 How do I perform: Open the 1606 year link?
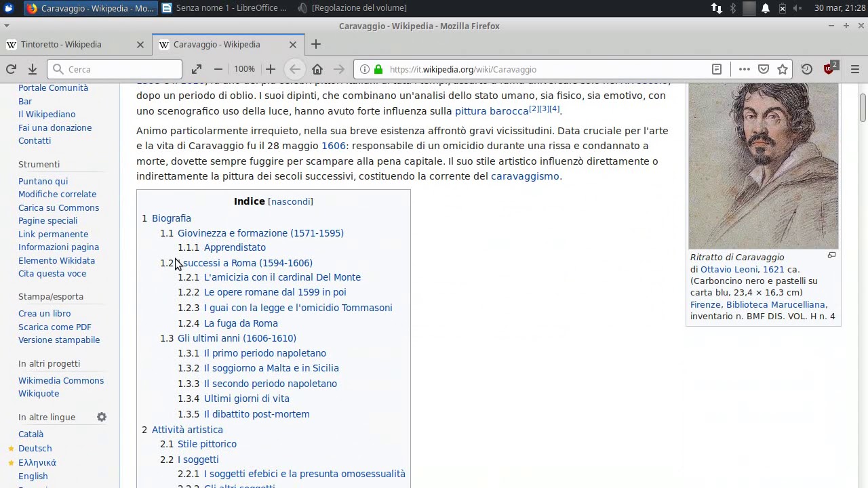point(334,146)
